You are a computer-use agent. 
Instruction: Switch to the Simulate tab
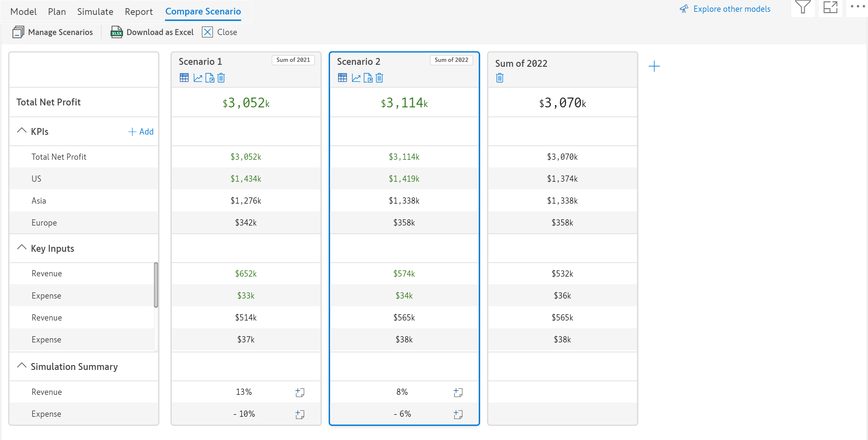95,11
